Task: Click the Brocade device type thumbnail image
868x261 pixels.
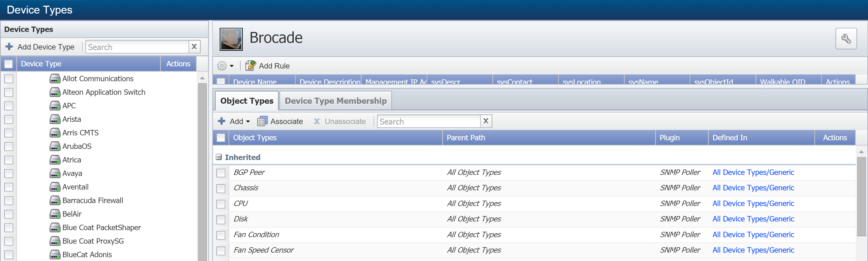Action: (x=231, y=39)
